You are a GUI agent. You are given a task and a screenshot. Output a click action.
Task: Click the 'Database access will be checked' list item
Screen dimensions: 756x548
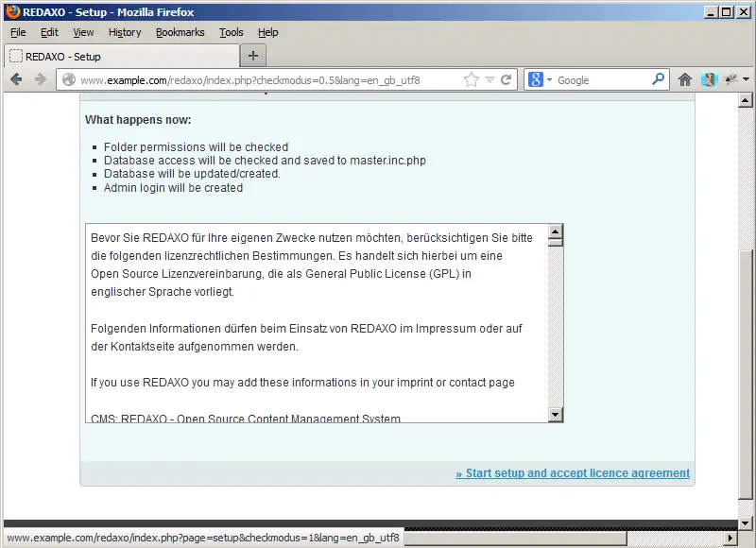265,161
